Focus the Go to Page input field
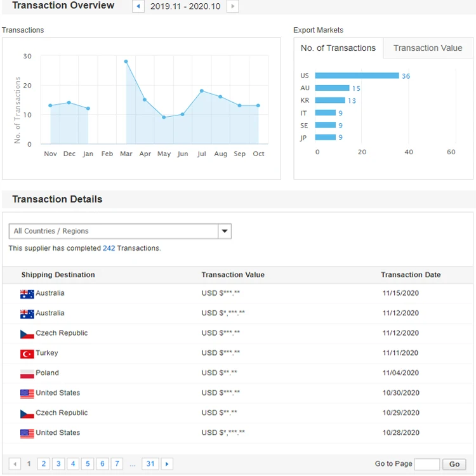This screenshot has height=476, width=476. pyautogui.click(x=426, y=464)
